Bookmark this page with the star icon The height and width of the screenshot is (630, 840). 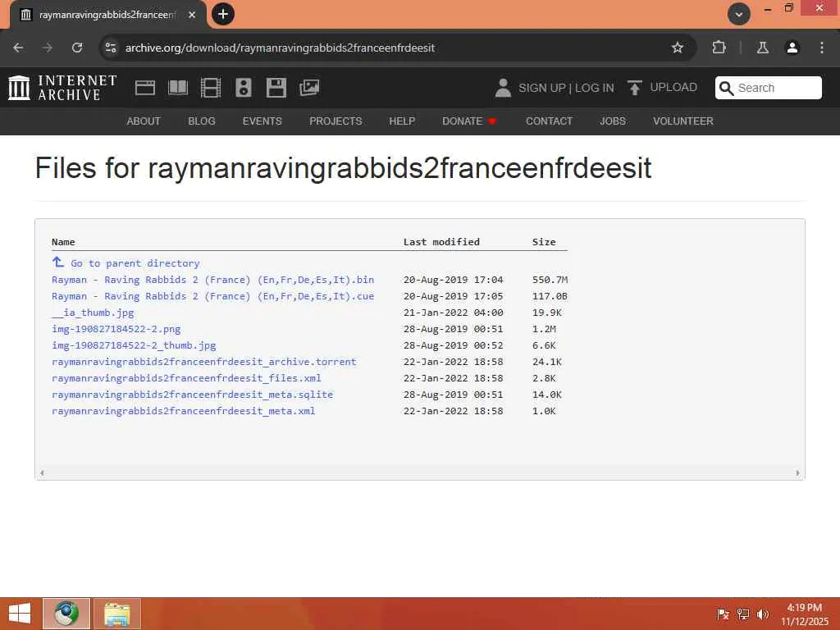[677, 48]
